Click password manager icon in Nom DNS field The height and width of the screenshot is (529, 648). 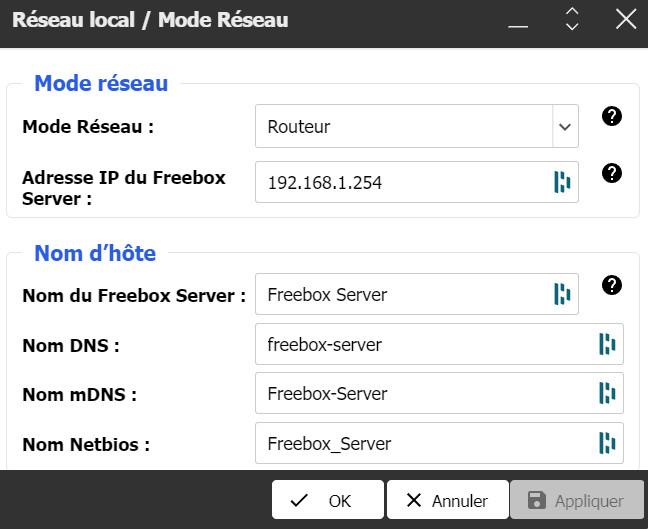[x=607, y=344]
